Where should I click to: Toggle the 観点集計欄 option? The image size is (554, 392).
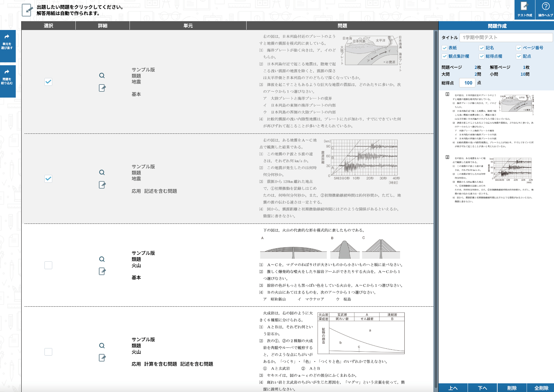[x=444, y=57]
